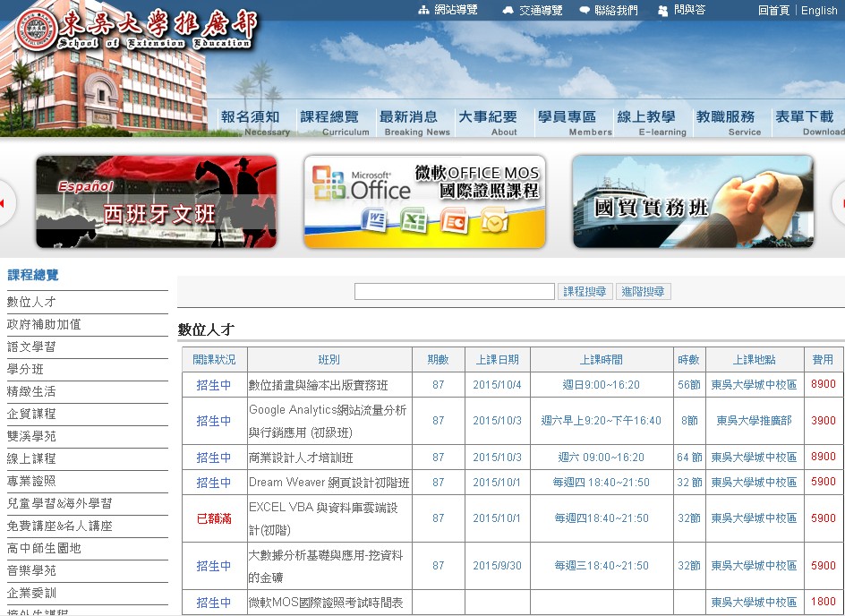845x616 pixels.
Task: Click the 交通導覽 car icon
Action: pos(508,10)
